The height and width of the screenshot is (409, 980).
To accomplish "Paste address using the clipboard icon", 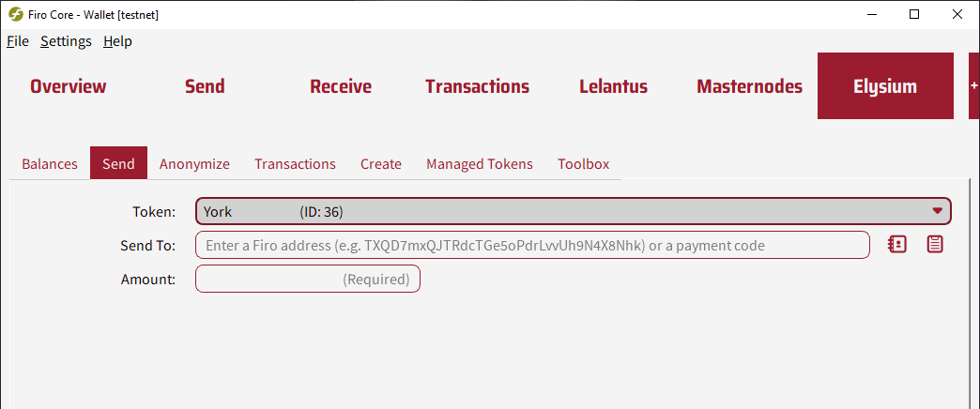I will point(935,245).
